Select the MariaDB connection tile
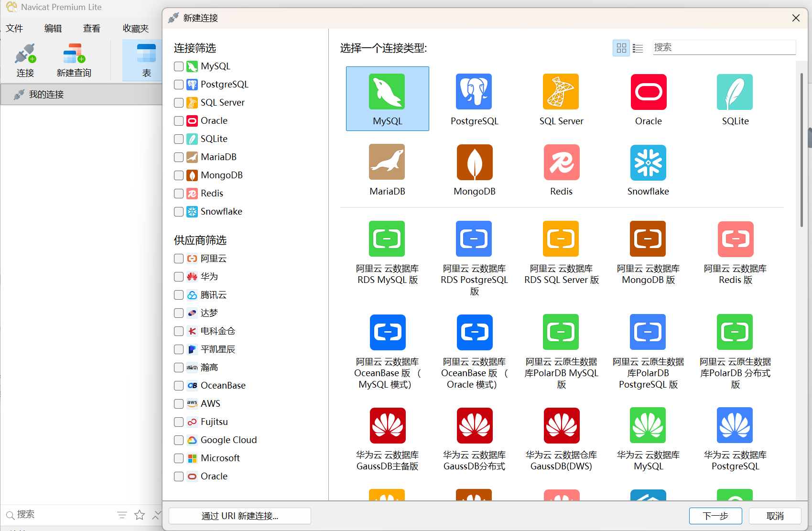The height and width of the screenshot is (531, 812). pyautogui.click(x=387, y=170)
